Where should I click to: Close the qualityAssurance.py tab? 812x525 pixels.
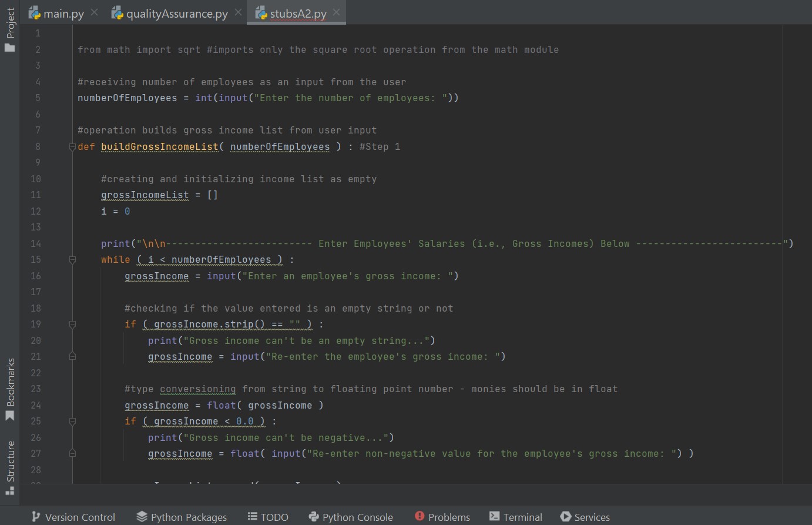[x=238, y=12]
